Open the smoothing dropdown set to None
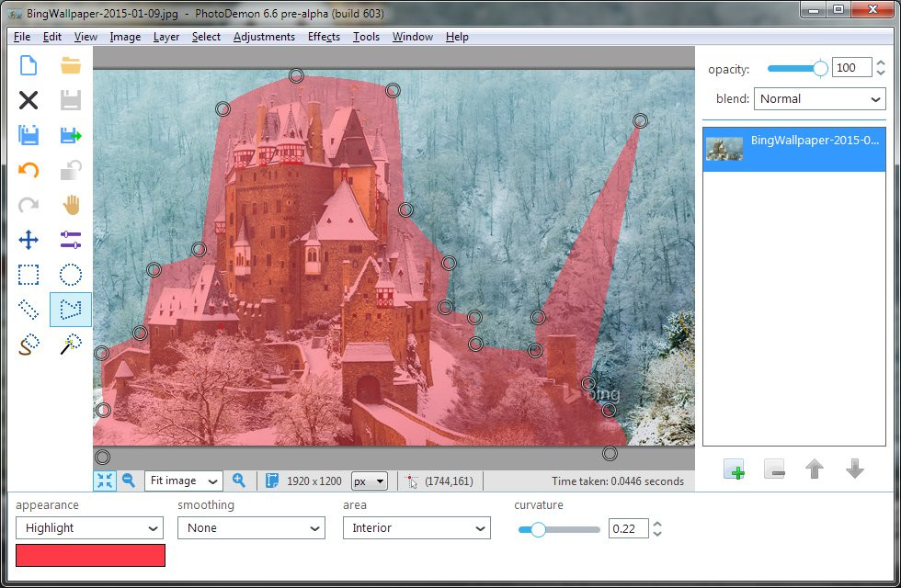The height and width of the screenshot is (588, 901). [251, 528]
